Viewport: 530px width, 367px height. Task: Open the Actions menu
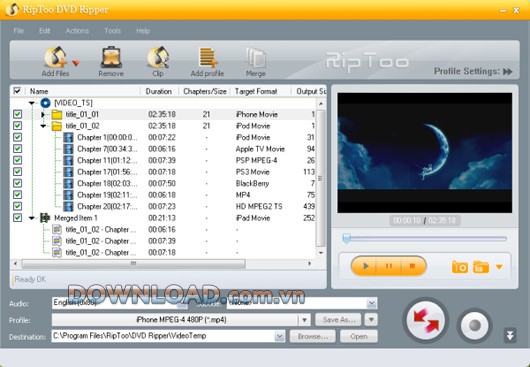[77, 31]
